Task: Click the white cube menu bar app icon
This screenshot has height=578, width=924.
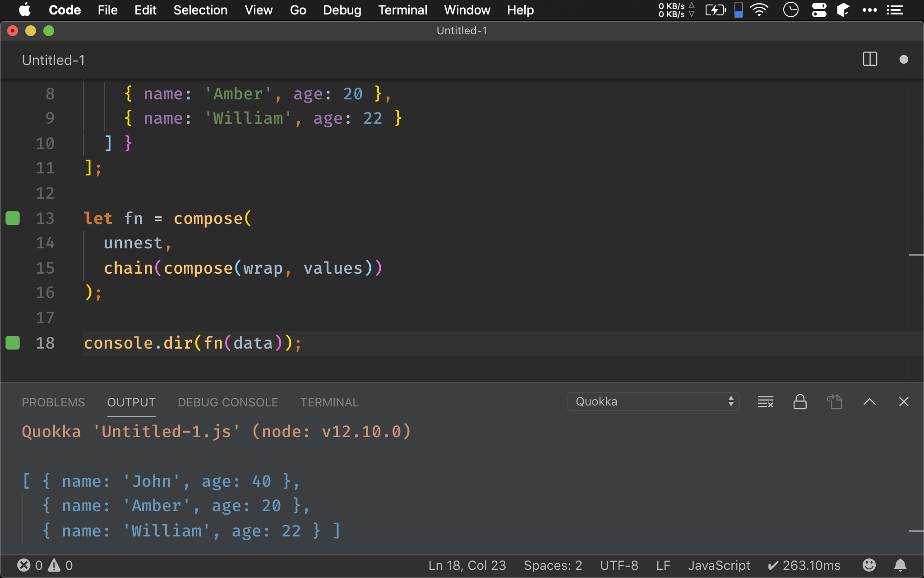Action: coord(843,10)
